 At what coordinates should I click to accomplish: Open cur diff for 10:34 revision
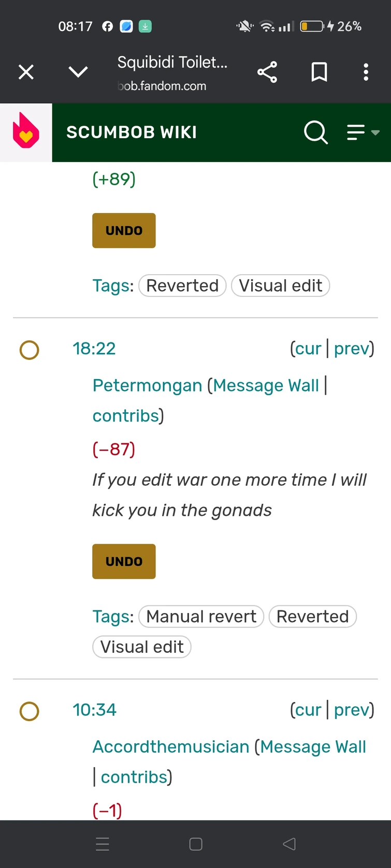click(308, 710)
